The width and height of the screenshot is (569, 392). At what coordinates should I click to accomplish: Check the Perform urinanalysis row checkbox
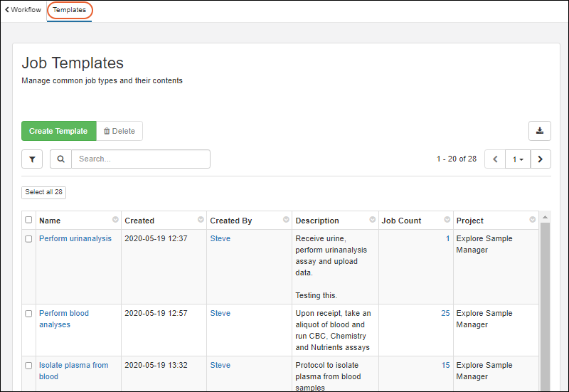[x=28, y=239]
